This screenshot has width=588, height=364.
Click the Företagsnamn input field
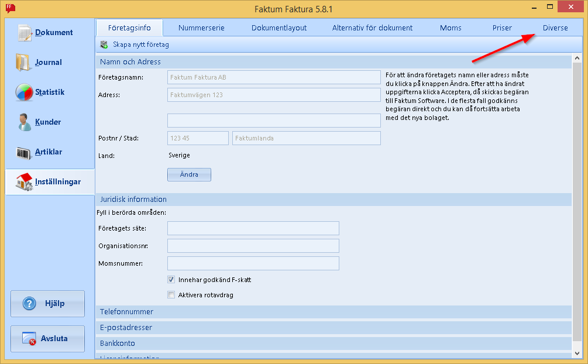(x=274, y=77)
